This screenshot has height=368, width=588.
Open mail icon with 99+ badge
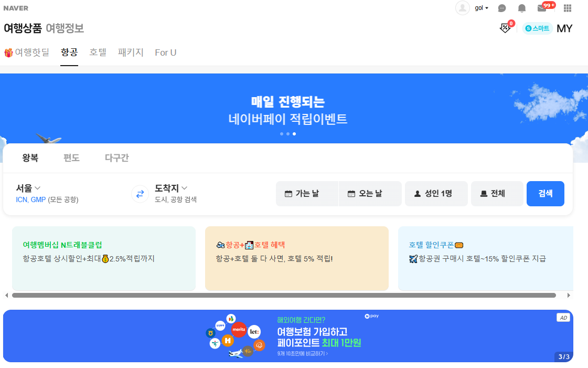(546, 7)
